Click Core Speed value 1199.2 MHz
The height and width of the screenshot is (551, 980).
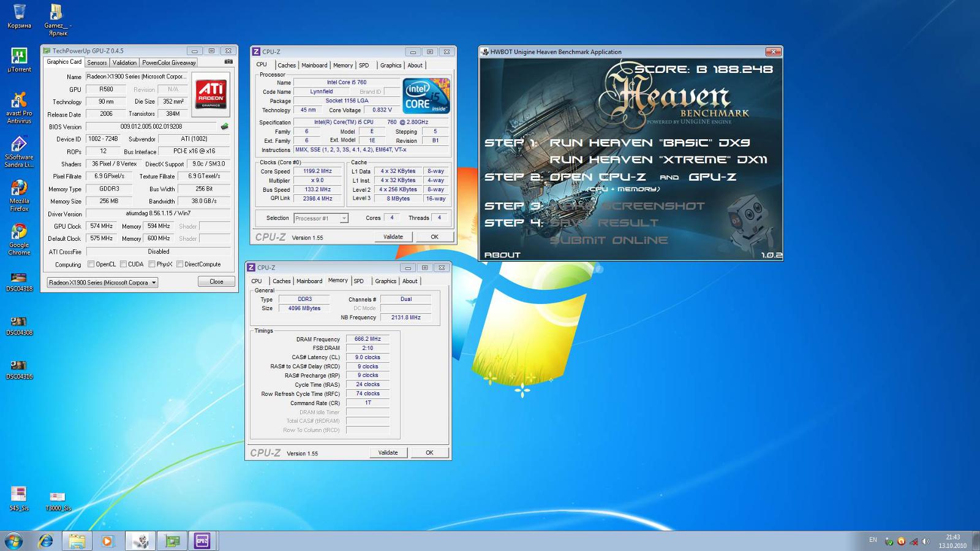point(317,172)
